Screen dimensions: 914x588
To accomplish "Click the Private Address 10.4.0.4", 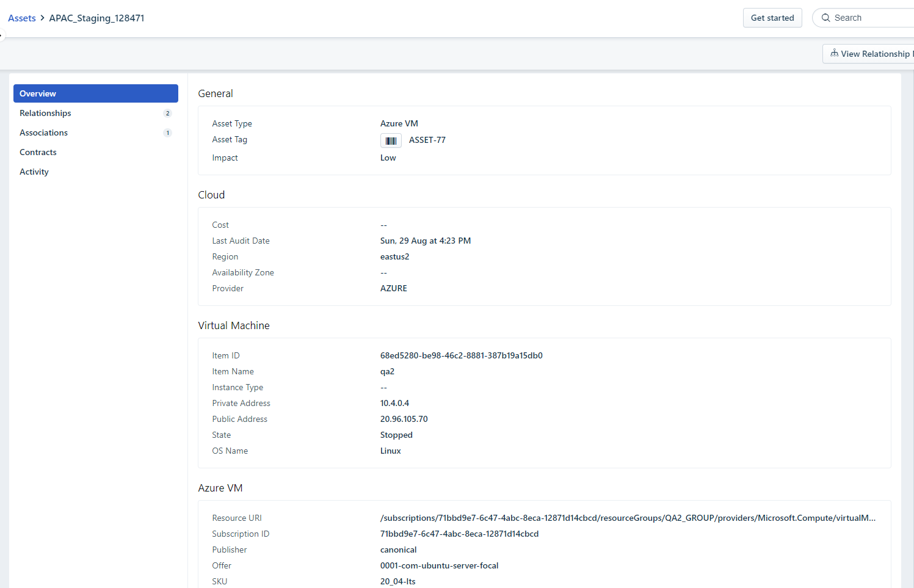I will pos(395,403).
